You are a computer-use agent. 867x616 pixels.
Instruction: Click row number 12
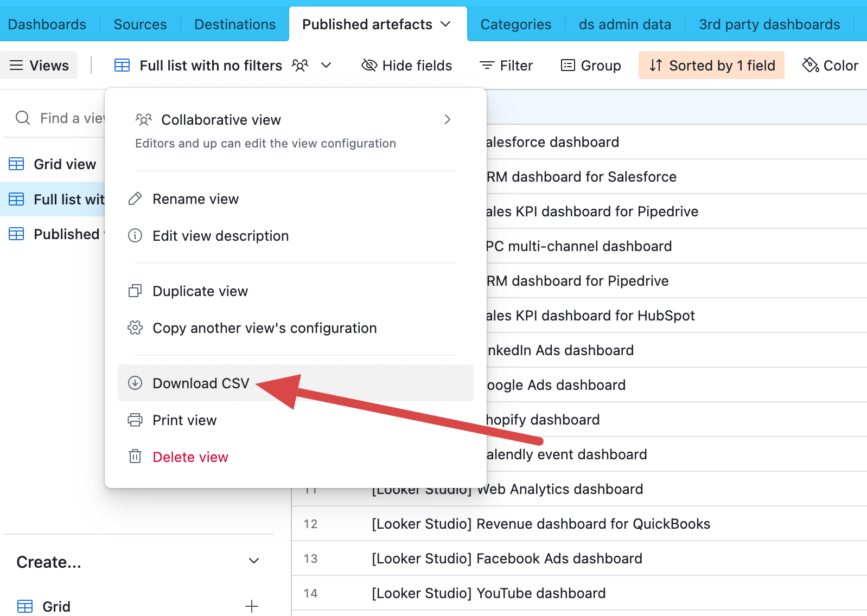310,524
